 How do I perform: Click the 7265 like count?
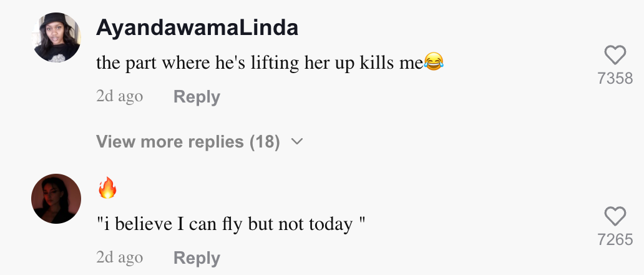[x=615, y=239]
